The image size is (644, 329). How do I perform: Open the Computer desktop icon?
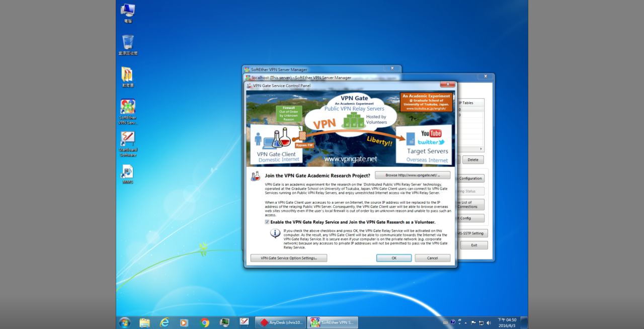click(x=128, y=13)
